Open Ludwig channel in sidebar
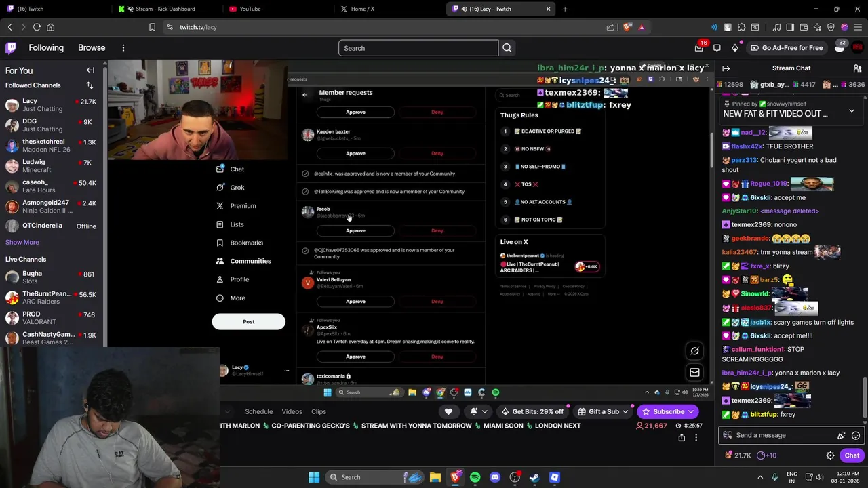The width and height of the screenshot is (868, 488). 54,166
